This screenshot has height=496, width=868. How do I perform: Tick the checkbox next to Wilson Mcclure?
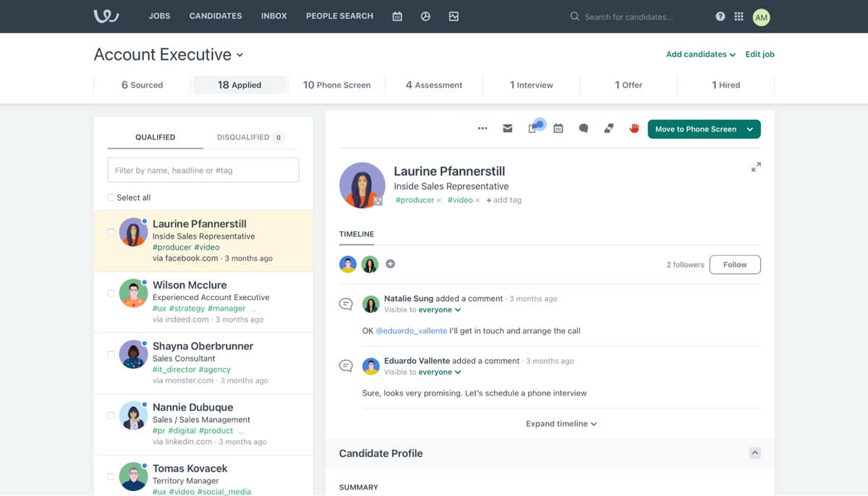[x=110, y=293]
